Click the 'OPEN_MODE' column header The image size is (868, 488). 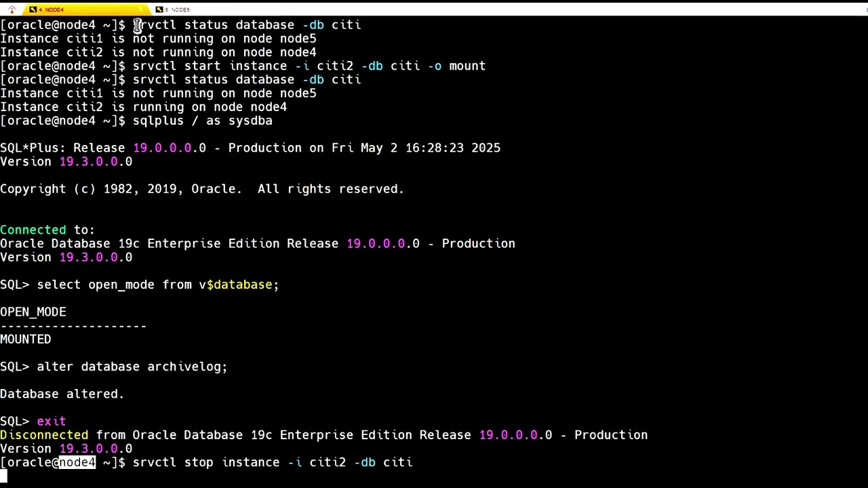pos(33,312)
